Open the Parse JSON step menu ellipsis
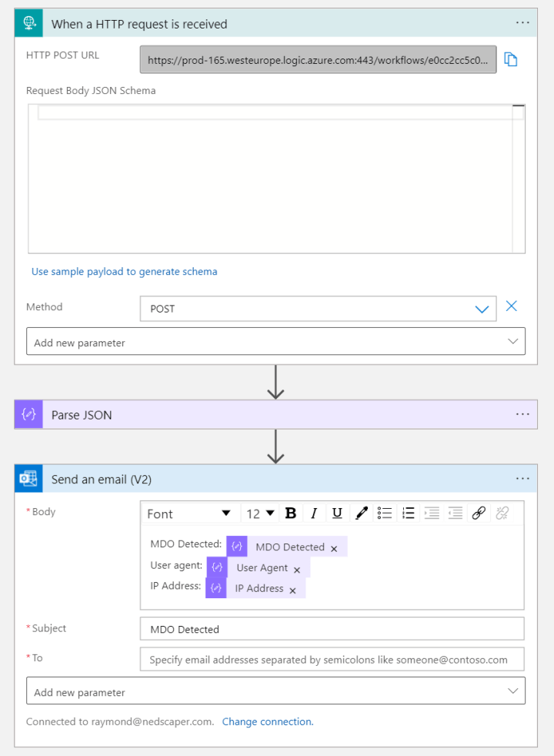554x756 pixels. point(522,414)
